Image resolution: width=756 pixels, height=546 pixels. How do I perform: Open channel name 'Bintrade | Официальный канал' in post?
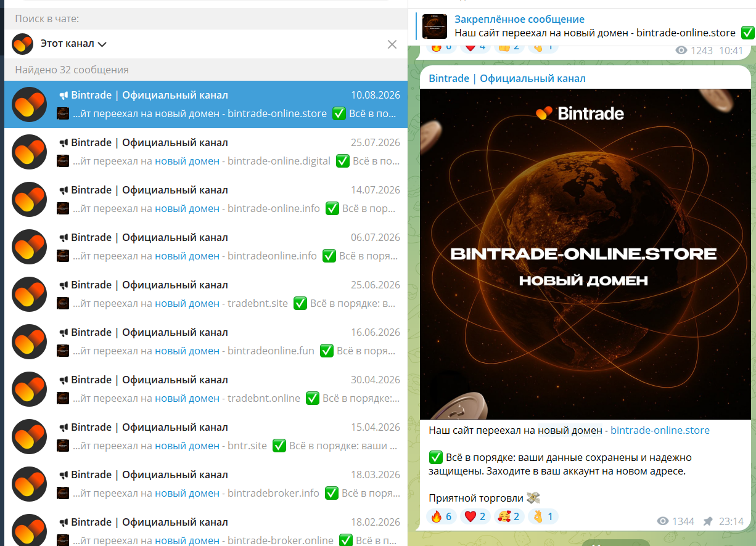[507, 78]
